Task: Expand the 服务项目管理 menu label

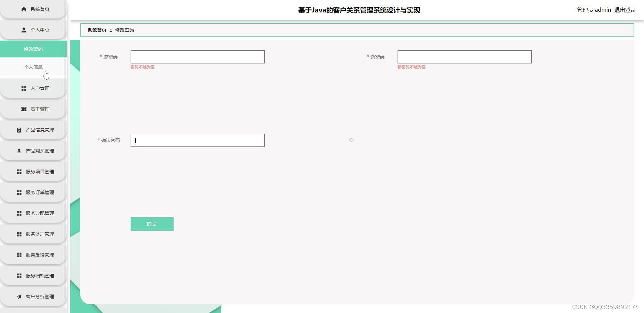Action: (40, 172)
